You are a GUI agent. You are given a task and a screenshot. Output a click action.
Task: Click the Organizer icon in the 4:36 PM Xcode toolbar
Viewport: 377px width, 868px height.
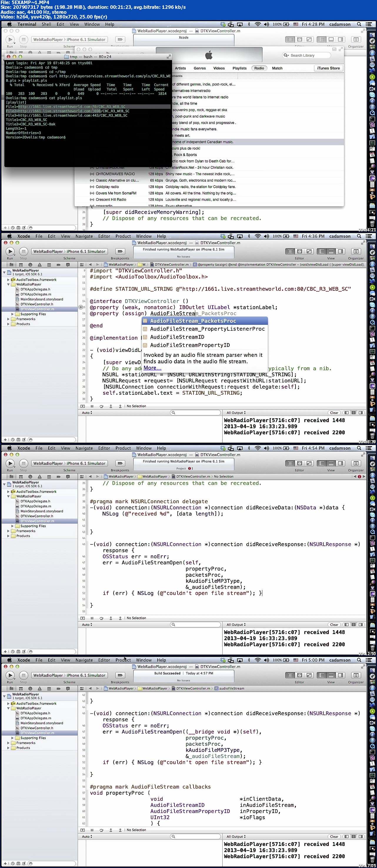click(356, 251)
